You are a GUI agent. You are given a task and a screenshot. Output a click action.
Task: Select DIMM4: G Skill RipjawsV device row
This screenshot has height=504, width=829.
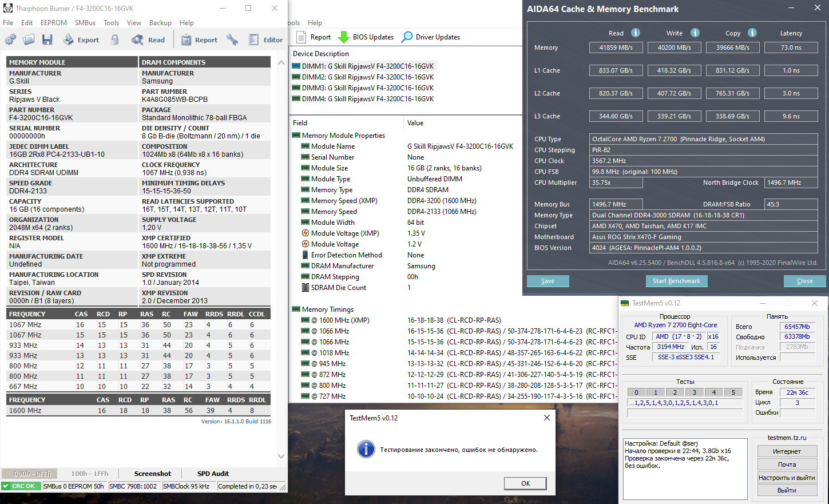click(363, 98)
